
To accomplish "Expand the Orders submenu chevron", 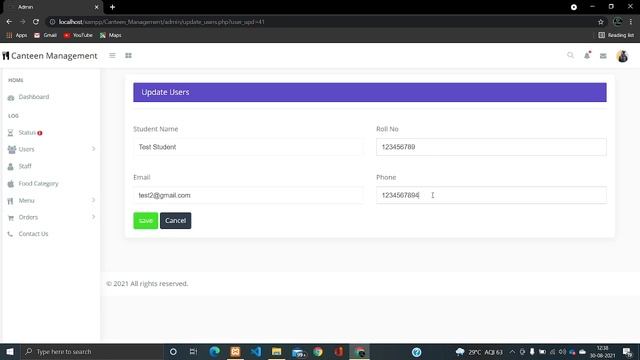I will (x=93, y=217).
